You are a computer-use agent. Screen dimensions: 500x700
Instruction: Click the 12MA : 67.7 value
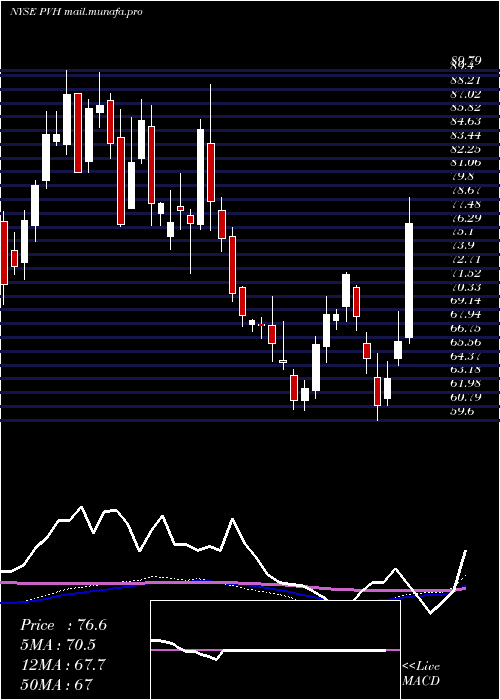pyautogui.click(x=63, y=664)
